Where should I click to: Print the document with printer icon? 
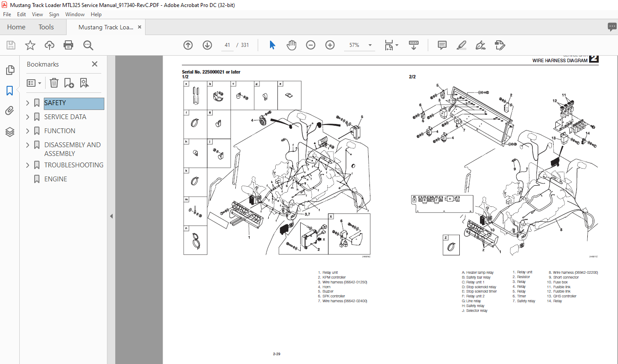[68, 45]
